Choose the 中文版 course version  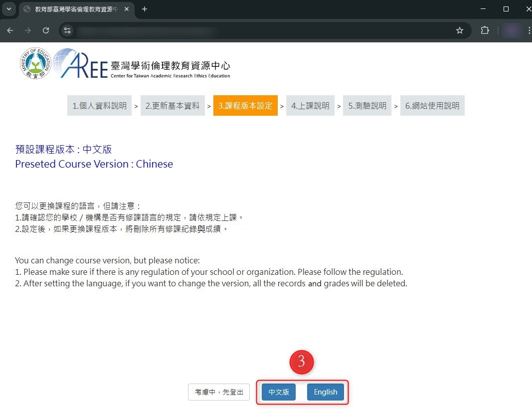tap(279, 392)
